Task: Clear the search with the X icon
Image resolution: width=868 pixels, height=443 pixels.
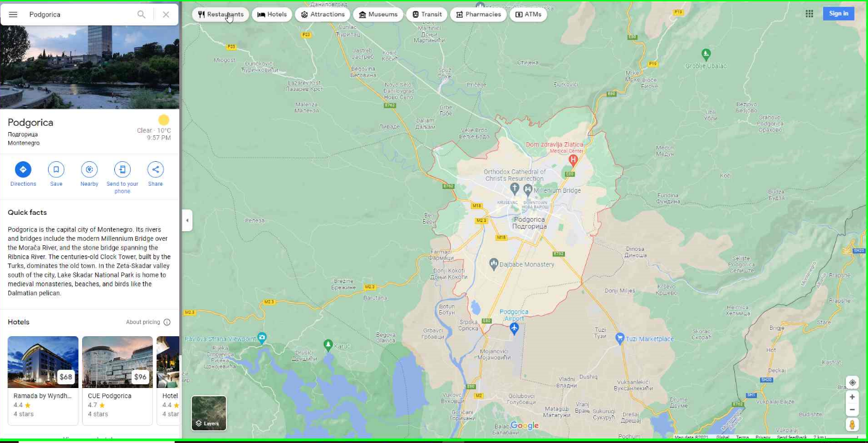Action: pyautogui.click(x=166, y=15)
